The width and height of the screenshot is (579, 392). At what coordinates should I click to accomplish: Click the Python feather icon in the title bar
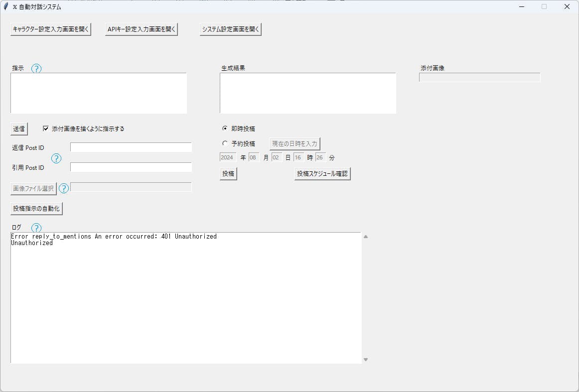point(6,6)
